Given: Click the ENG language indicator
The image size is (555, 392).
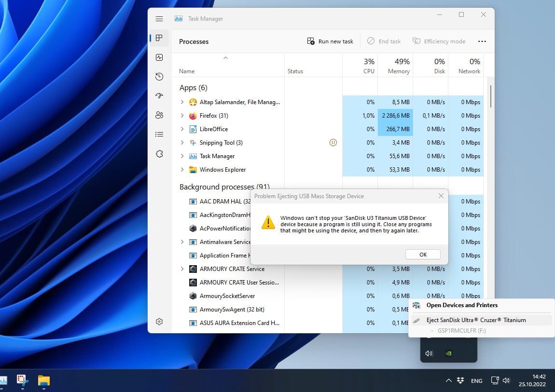Looking at the screenshot, I should tap(476, 381).
